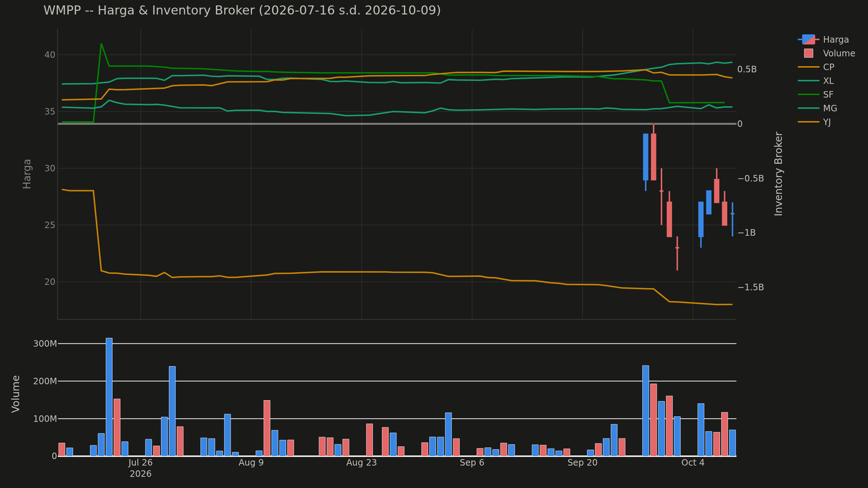The width and height of the screenshot is (868, 488).
Task: Click the Aug 9 date label
Action: coord(251,463)
